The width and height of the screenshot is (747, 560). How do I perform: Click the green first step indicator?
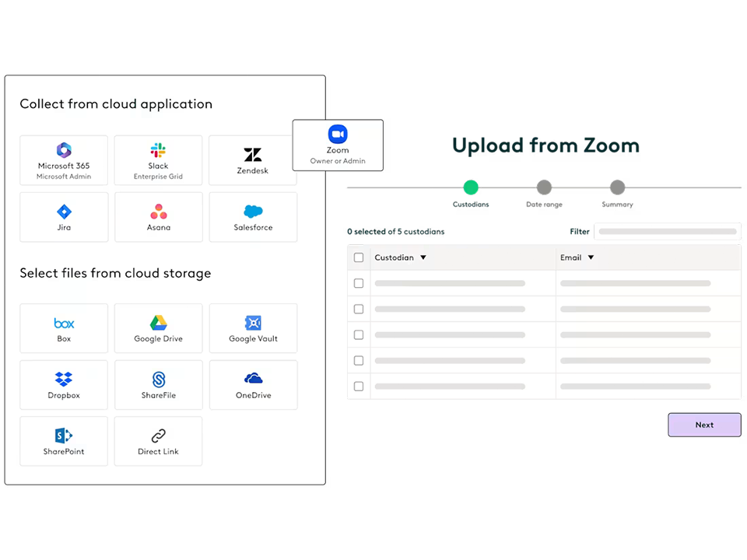coord(471,187)
